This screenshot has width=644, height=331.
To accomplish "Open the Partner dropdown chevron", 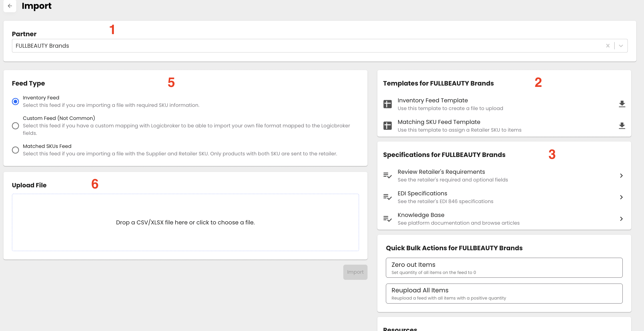I will 621,46.
